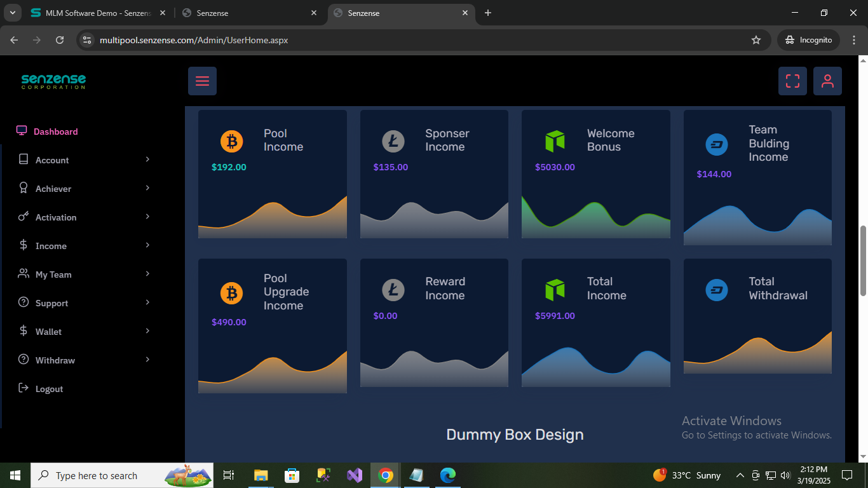This screenshot has width=868, height=488.
Task: Close the active Senzense tab
Action: tap(465, 13)
